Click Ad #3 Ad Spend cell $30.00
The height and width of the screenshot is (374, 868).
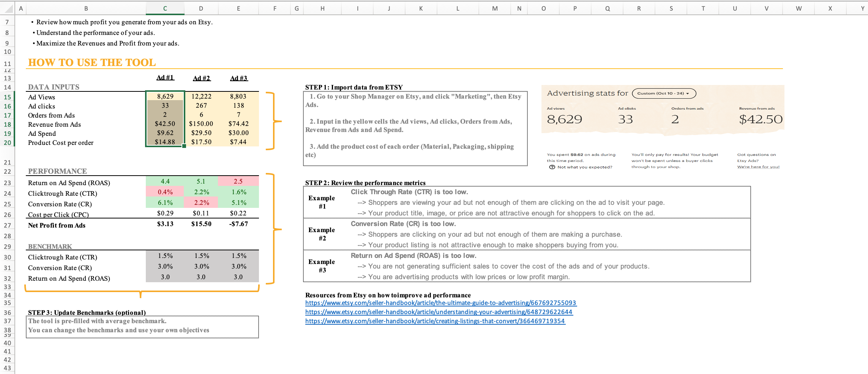click(238, 133)
